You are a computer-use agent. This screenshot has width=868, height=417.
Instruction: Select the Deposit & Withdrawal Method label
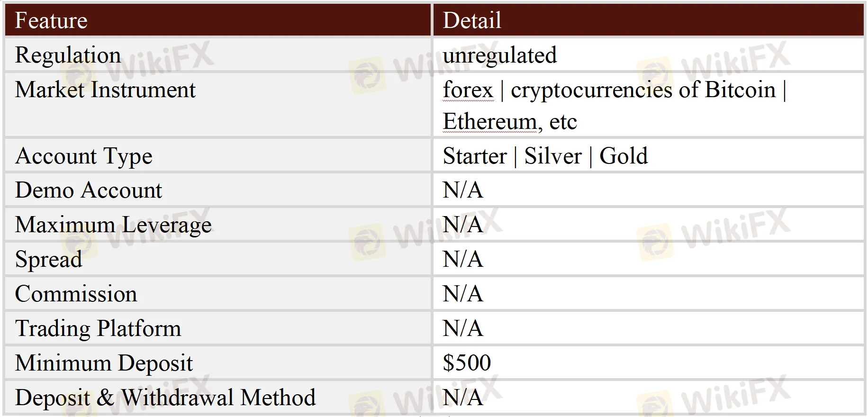click(165, 398)
